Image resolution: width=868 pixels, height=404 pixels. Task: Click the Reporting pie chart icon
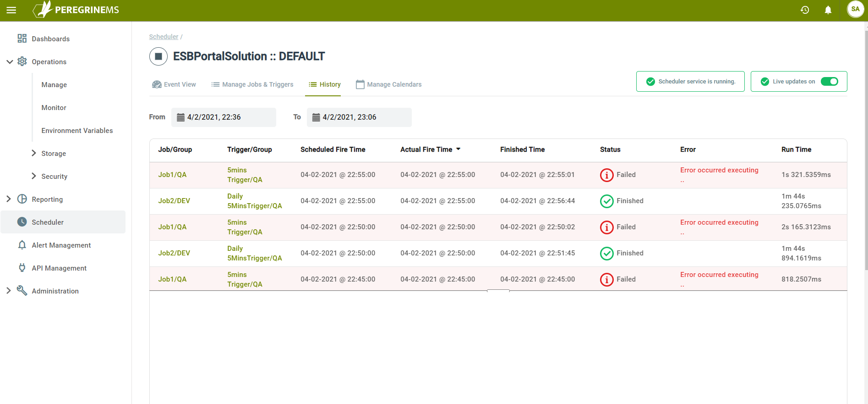pos(22,199)
